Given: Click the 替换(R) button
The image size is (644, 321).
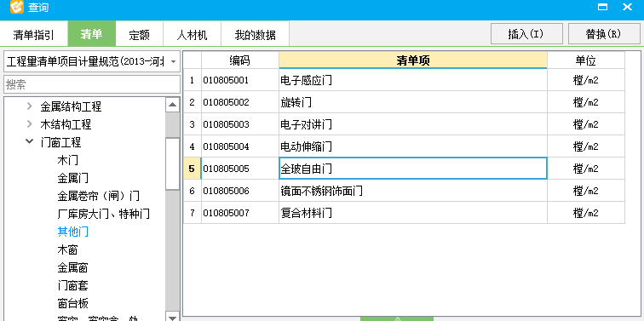Looking at the screenshot, I should [x=604, y=34].
